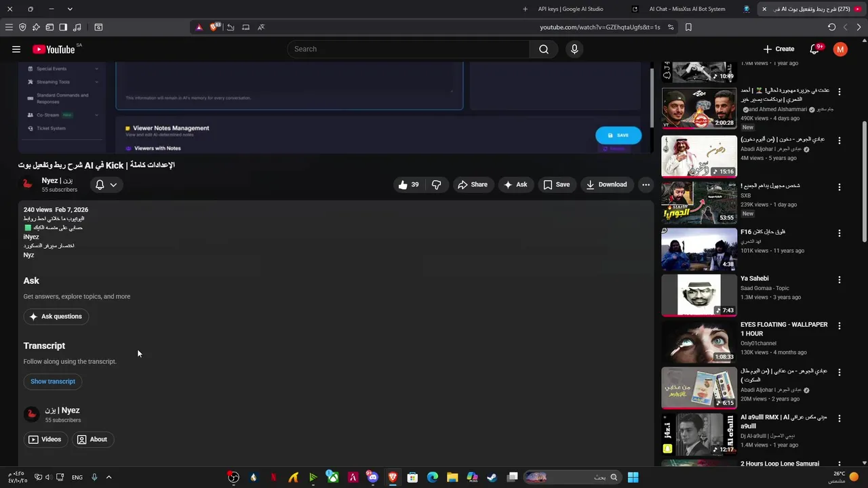The width and height of the screenshot is (868, 488).
Task: Click the address bar URL
Action: (599, 27)
